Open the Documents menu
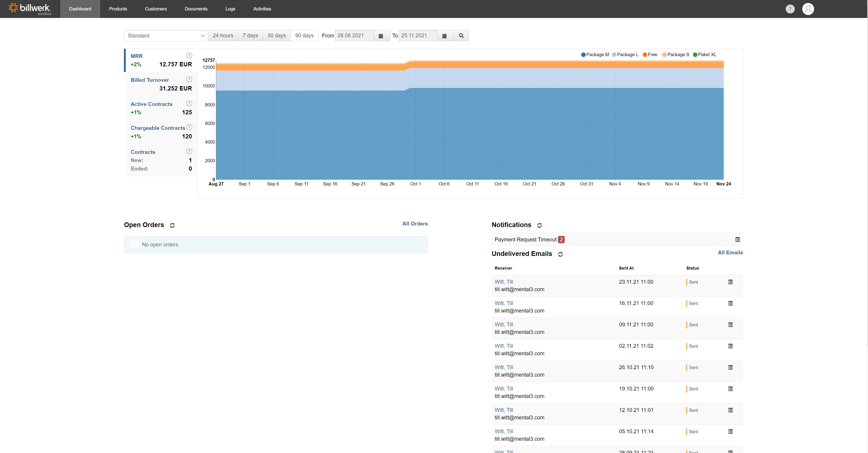 point(196,9)
